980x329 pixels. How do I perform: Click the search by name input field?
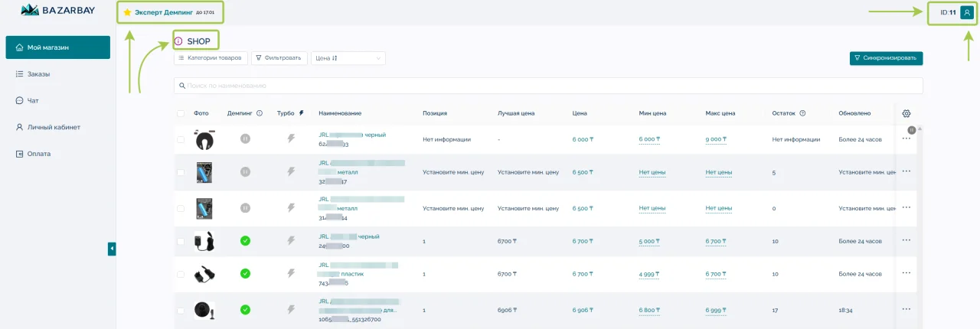[547, 86]
